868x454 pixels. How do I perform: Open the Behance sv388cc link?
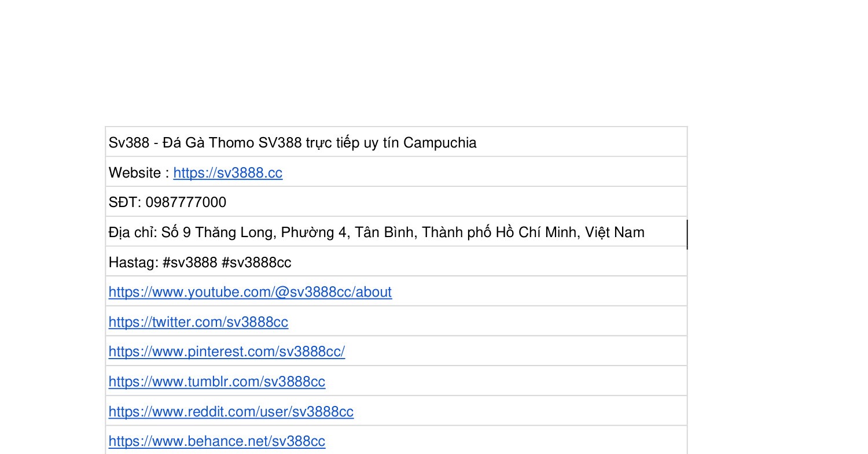click(216, 441)
